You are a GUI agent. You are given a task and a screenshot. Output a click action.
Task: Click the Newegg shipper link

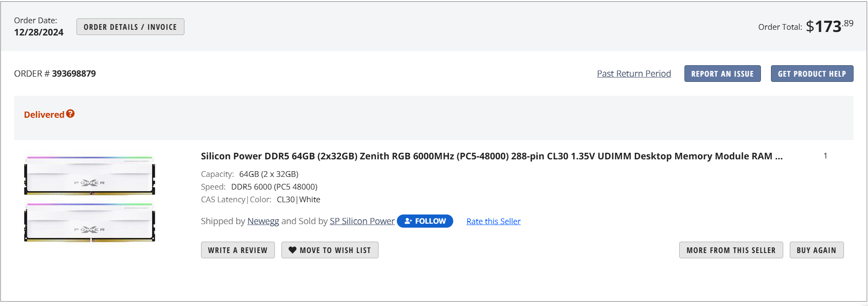coord(263,221)
